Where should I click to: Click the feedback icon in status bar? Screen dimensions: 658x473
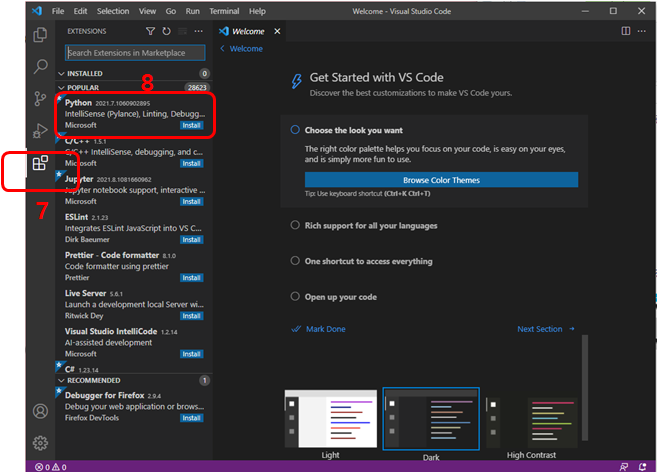(x=624, y=467)
